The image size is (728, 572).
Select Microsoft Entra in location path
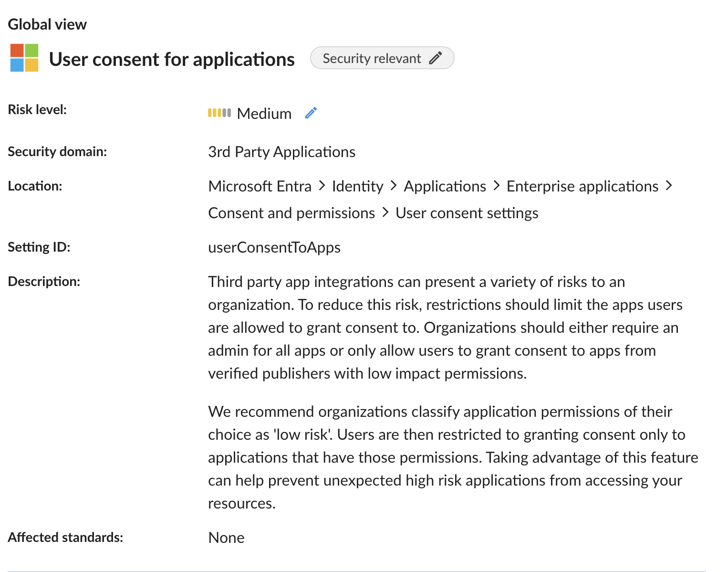260,186
